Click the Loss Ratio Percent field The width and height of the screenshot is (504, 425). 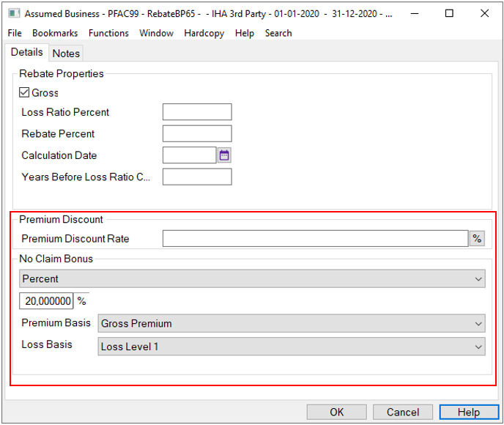(197, 112)
